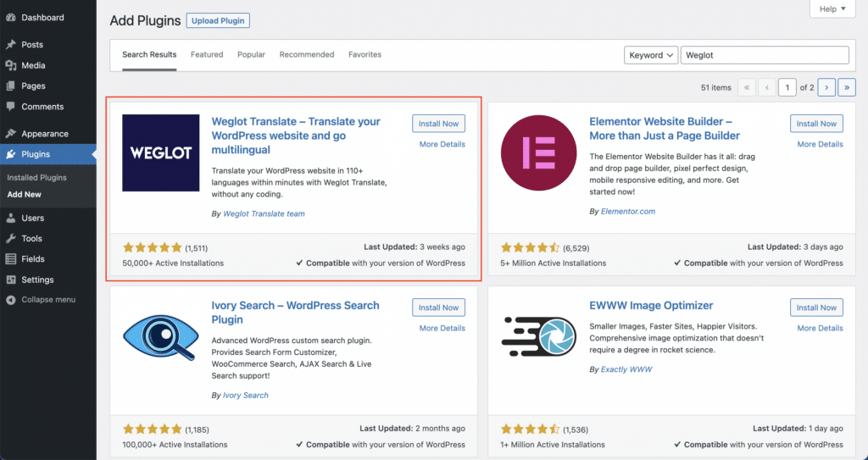Click '50,000+ Active Installations' text
868x460 pixels.
click(173, 263)
